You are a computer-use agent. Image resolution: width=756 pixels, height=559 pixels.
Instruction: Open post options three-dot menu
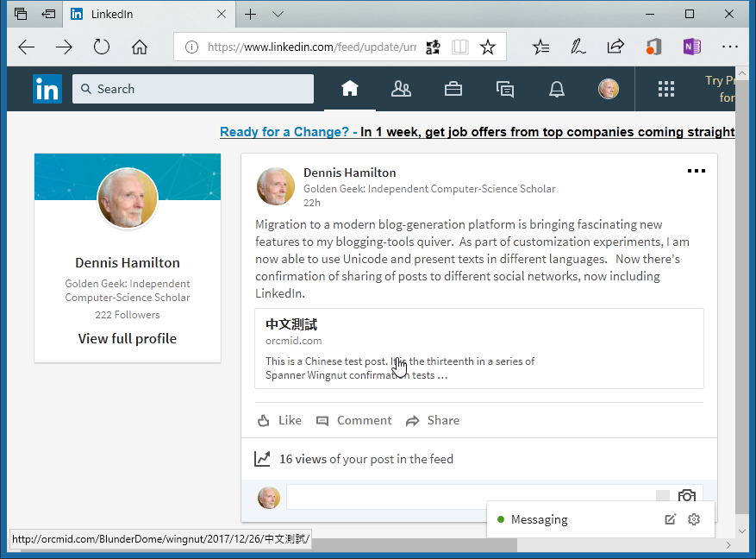[696, 172]
